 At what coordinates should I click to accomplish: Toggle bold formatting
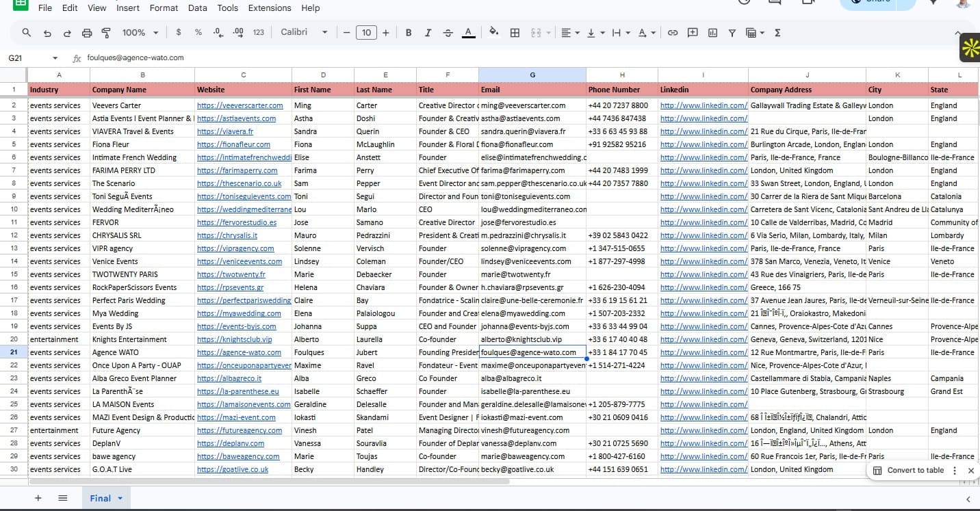[409, 33]
